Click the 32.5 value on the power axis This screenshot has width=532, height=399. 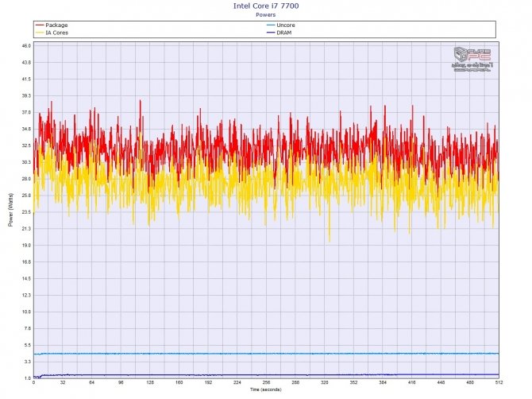pyautogui.click(x=26, y=145)
